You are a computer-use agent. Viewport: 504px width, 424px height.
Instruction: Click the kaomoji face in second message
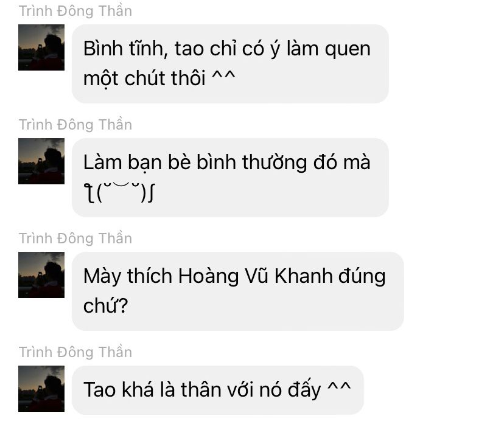pyautogui.click(x=119, y=192)
